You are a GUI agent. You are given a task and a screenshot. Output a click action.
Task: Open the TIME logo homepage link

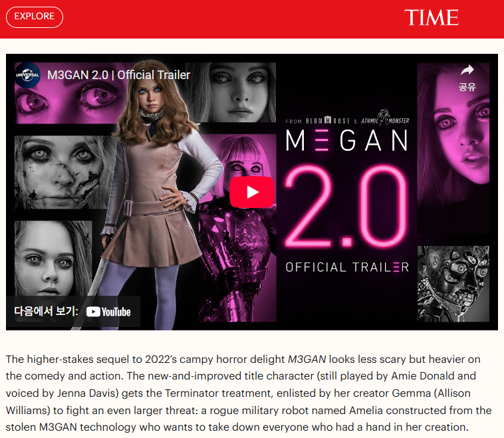coord(432,17)
